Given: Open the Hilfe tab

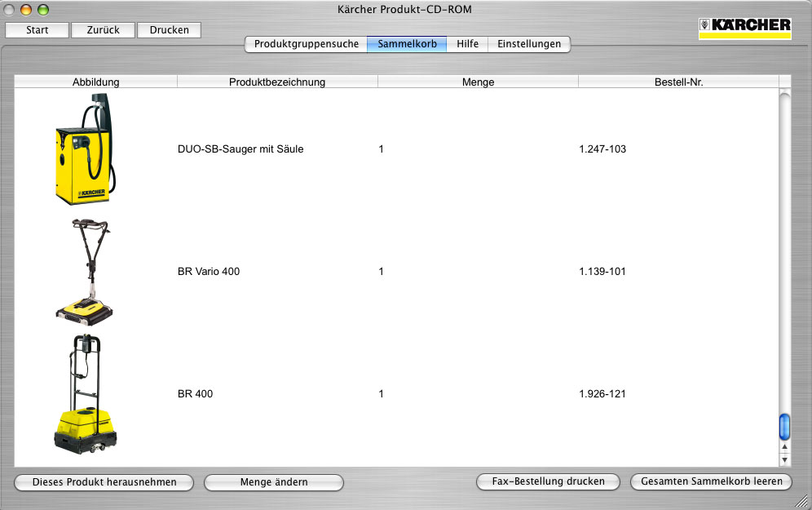Looking at the screenshot, I should tap(467, 44).
